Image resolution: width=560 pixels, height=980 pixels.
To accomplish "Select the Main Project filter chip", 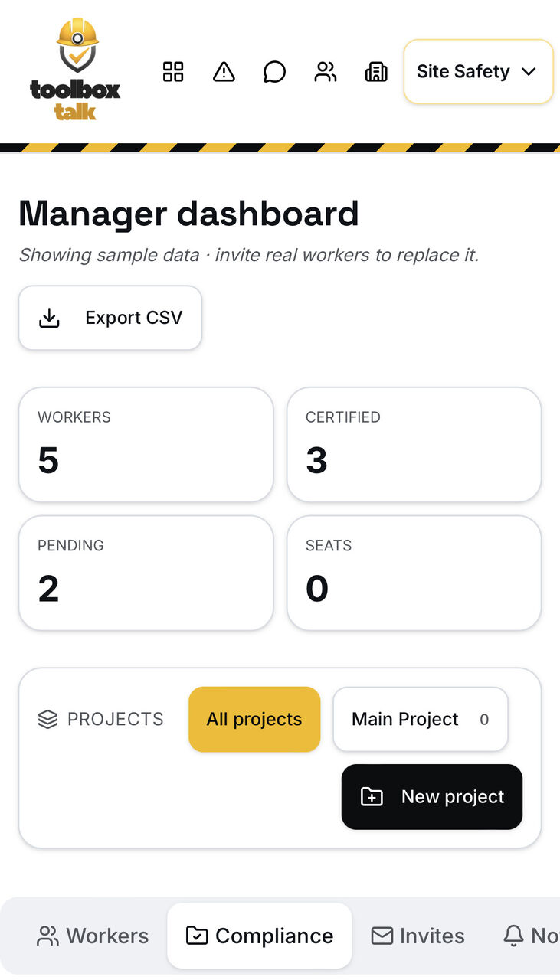I will 421,719.
